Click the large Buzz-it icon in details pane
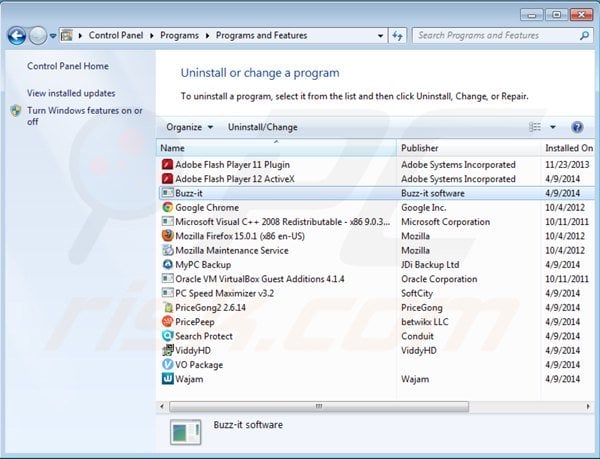 [186, 432]
